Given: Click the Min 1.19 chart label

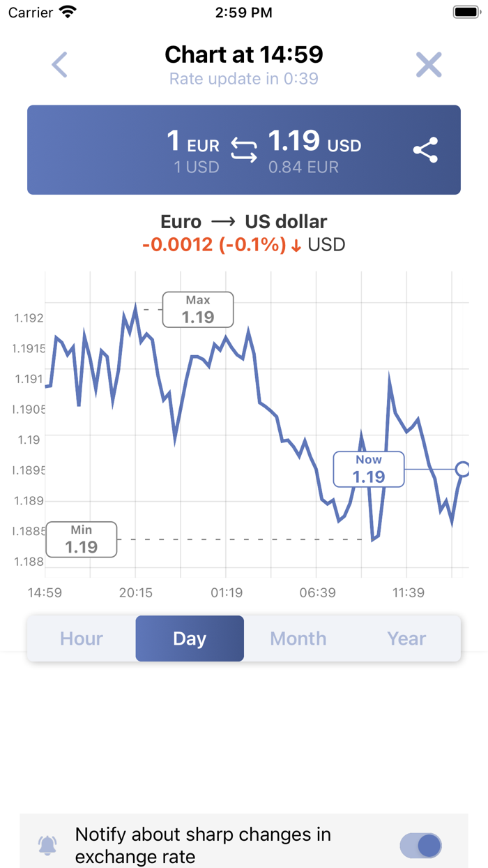Looking at the screenshot, I should 81,539.
